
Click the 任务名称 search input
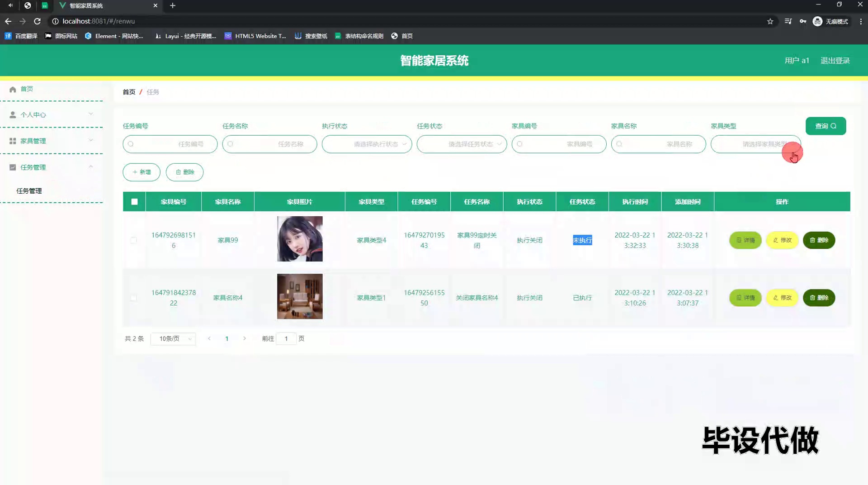coord(269,144)
